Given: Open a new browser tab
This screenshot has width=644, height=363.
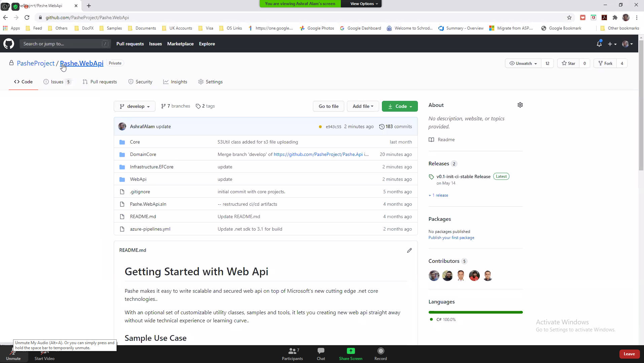Looking at the screenshot, I should click(89, 6).
